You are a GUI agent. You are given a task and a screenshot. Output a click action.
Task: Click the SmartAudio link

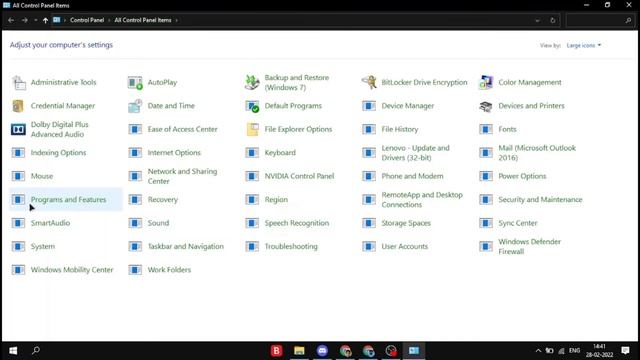[x=50, y=223]
